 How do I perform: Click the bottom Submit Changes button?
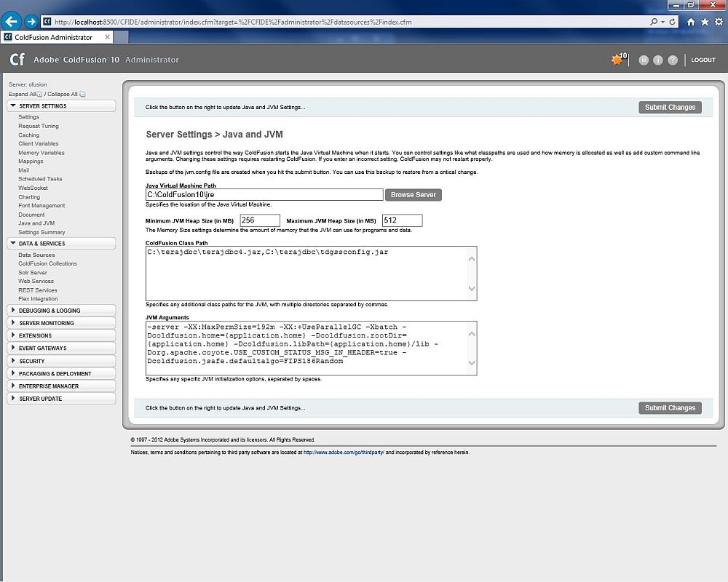point(670,408)
